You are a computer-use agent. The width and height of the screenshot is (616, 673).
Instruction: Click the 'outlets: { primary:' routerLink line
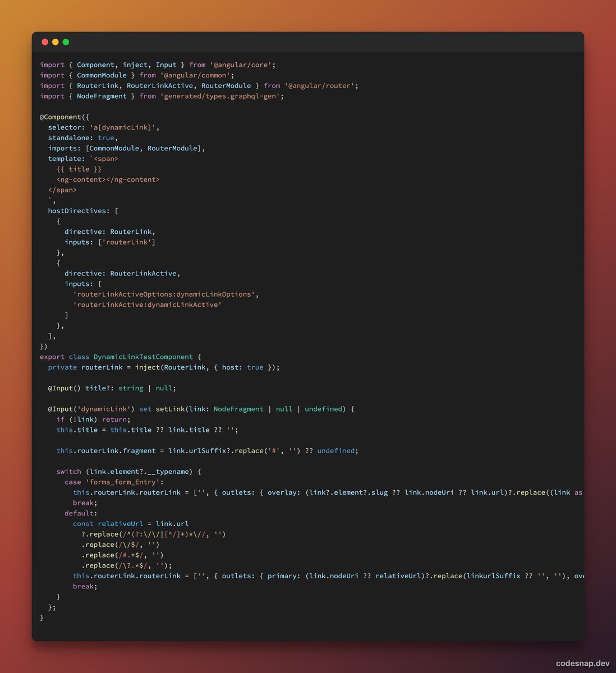(328, 576)
